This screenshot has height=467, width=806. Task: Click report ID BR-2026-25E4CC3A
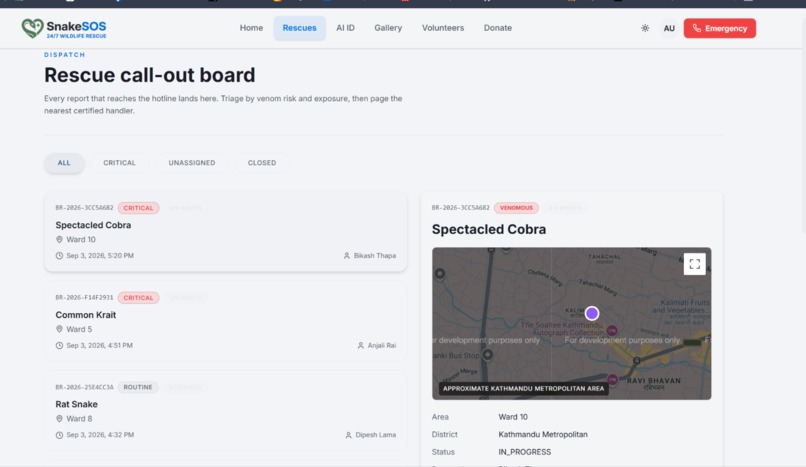click(x=84, y=387)
